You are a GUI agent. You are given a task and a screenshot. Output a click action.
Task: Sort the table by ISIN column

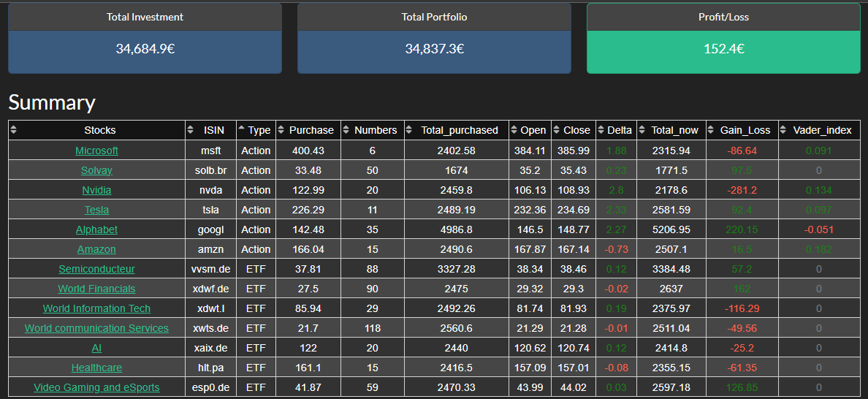[191, 130]
